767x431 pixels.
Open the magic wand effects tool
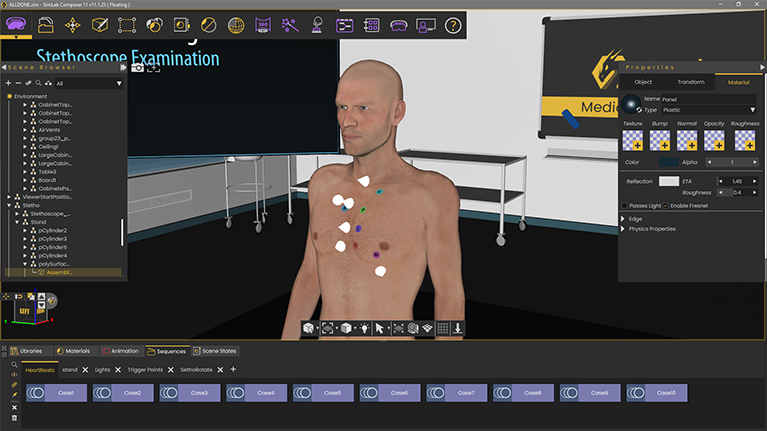(x=290, y=25)
